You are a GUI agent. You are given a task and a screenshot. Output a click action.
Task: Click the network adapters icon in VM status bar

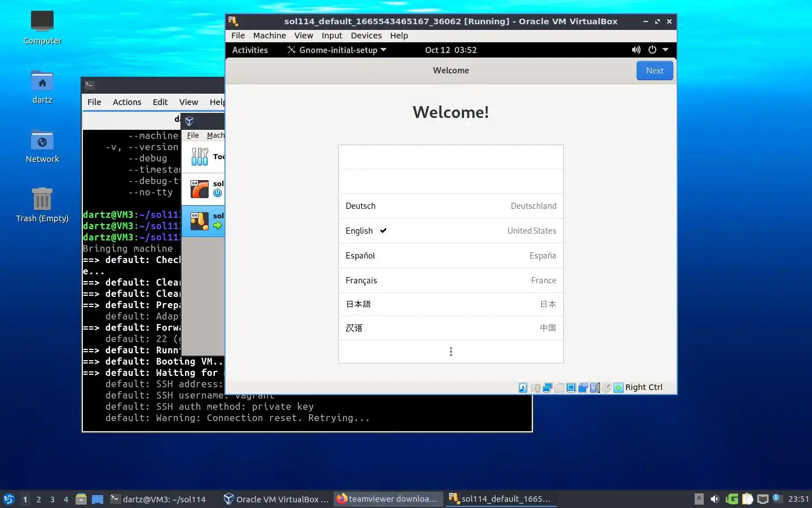[548, 388]
